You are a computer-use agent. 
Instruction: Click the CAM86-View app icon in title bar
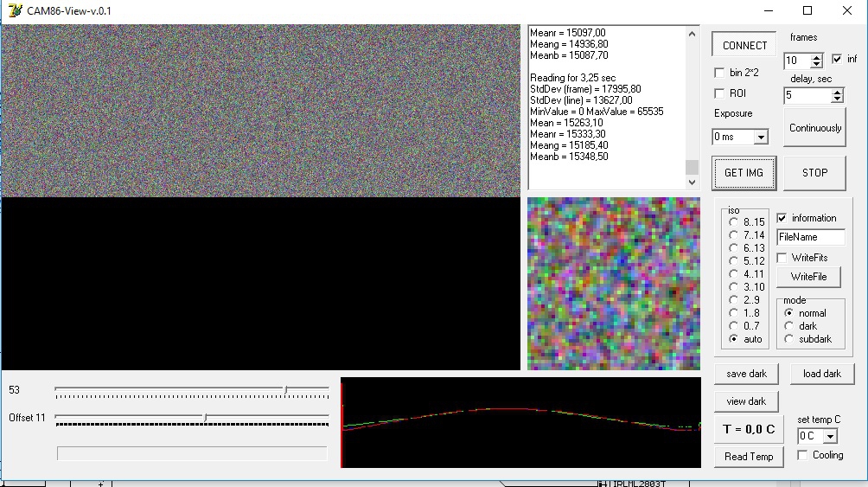pos(15,10)
